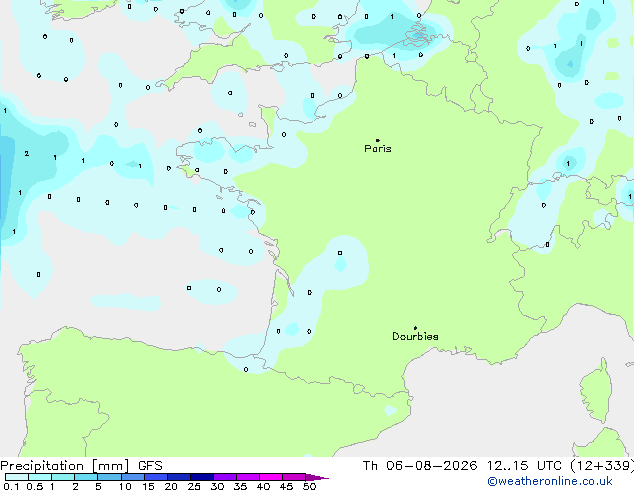Pick the legend swatch between 35 and 40

[x=248, y=477]
